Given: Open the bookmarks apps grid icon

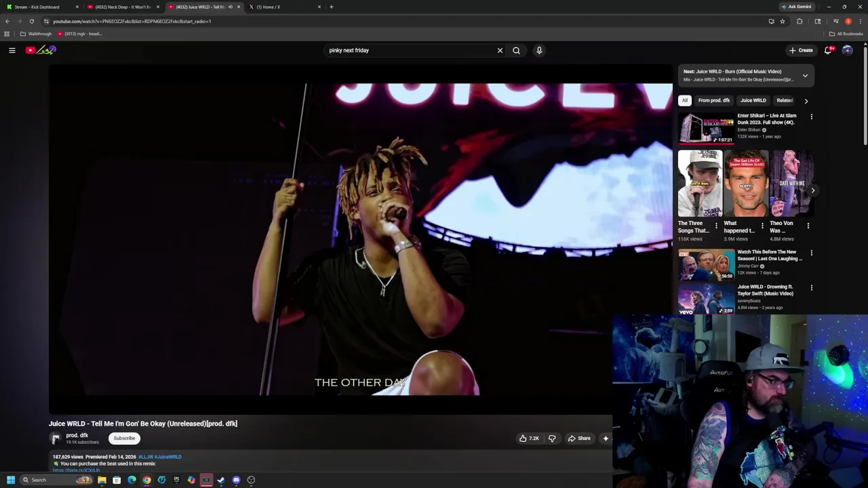Looking at the screenshot, I should click(x=7, y=34).
